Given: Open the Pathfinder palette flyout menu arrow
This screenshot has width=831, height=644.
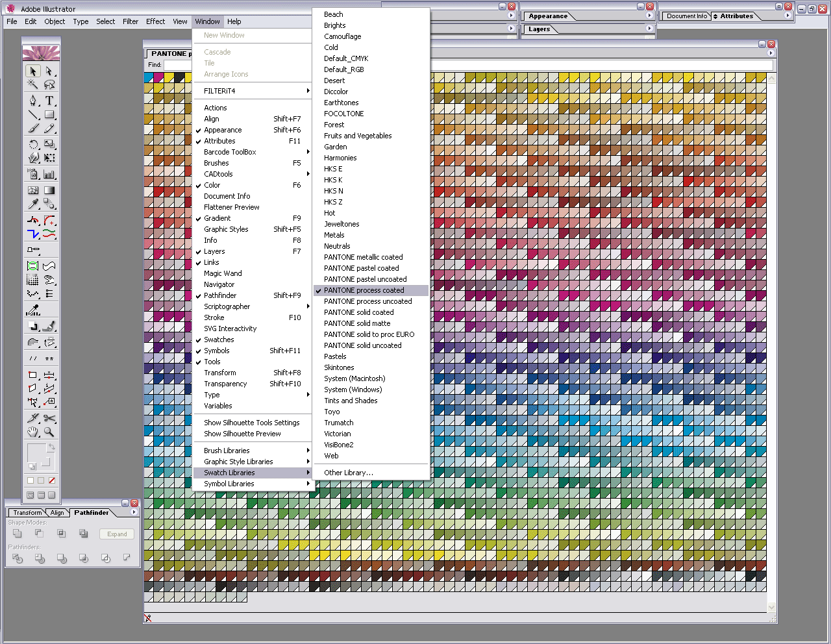Looking at the screenshot, I should click(x=134, y=512).
